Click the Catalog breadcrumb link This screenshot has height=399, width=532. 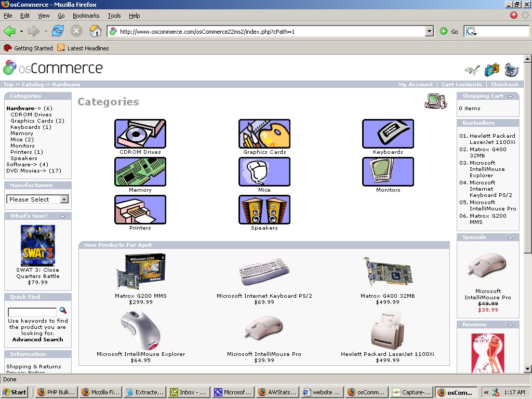(x=33, y=85)
